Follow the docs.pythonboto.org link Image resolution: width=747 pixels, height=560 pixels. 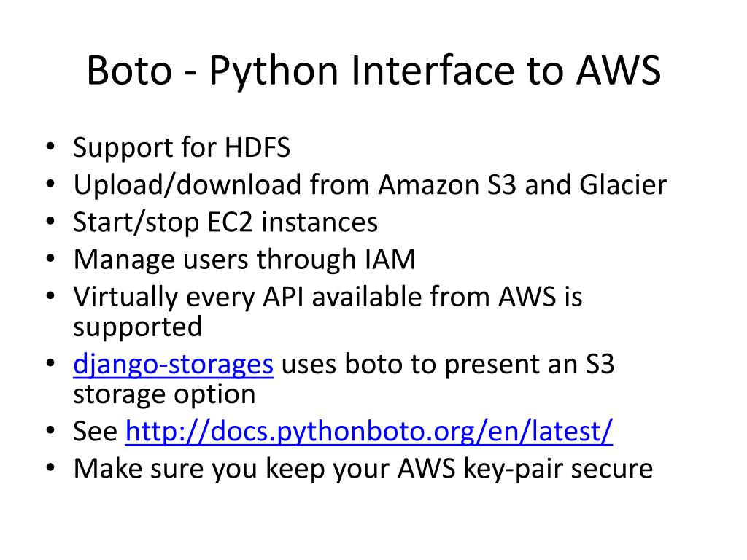(x=368, y=432)
